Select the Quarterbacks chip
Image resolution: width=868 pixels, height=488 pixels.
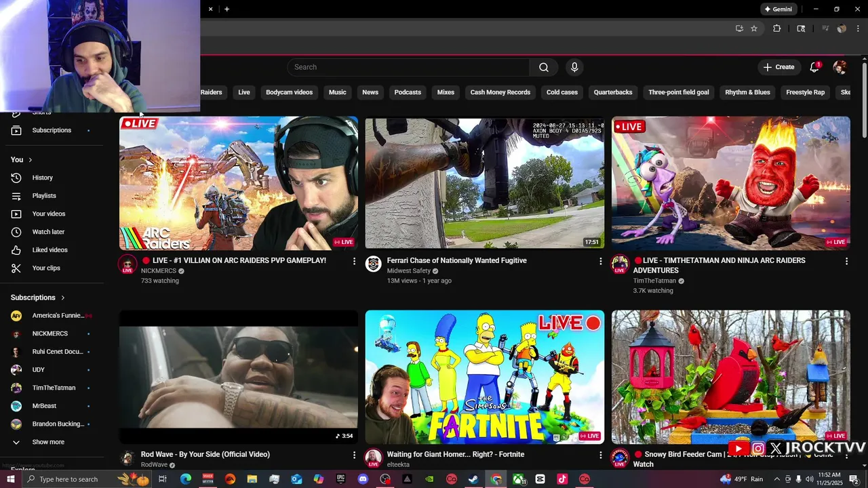pos(613,92)
